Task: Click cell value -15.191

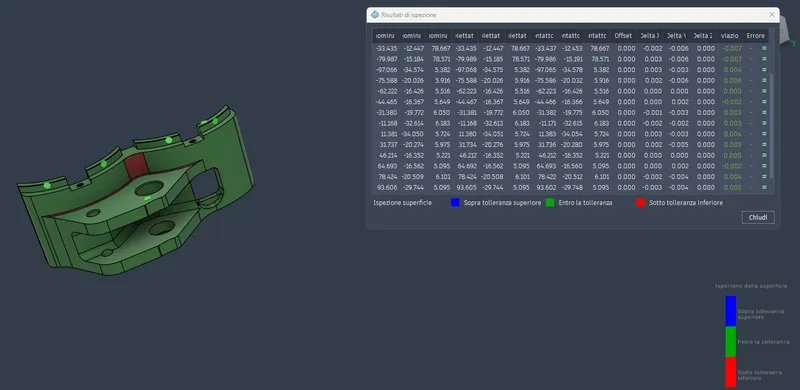Action: click(x=571, y=59)
